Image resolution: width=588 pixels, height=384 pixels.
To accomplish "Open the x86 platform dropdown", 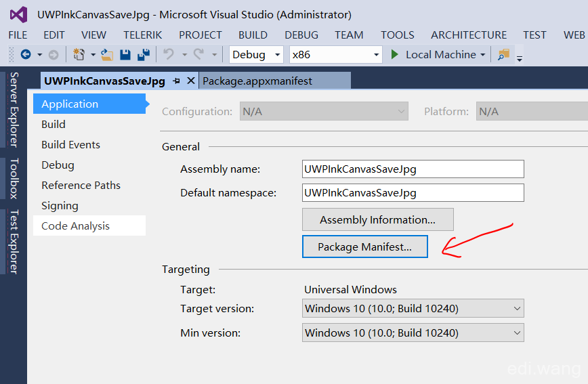I will (335, 55).
